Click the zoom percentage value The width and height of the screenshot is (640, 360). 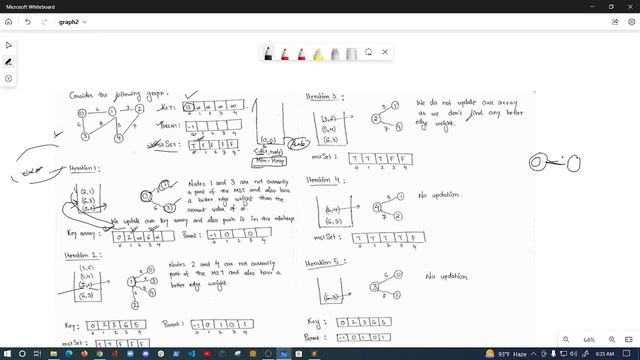tap(589, 340)
